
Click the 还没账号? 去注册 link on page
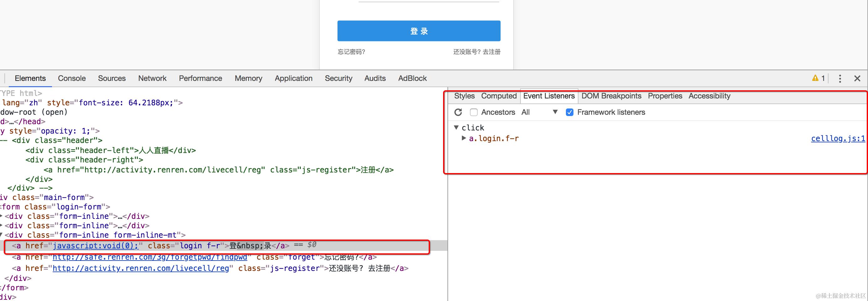[x=477, y=52]
